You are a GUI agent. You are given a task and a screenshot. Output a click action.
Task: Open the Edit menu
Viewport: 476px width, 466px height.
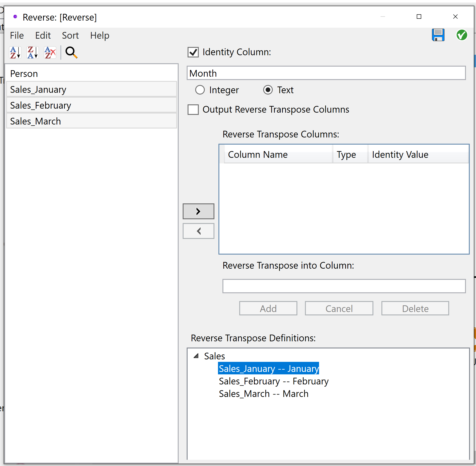pos(43,36)
